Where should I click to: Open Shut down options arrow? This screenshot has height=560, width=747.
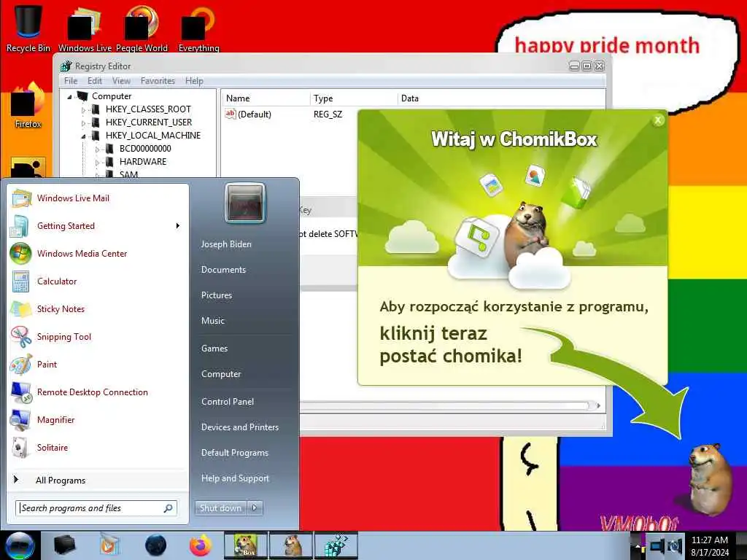[x=255, y=508]
